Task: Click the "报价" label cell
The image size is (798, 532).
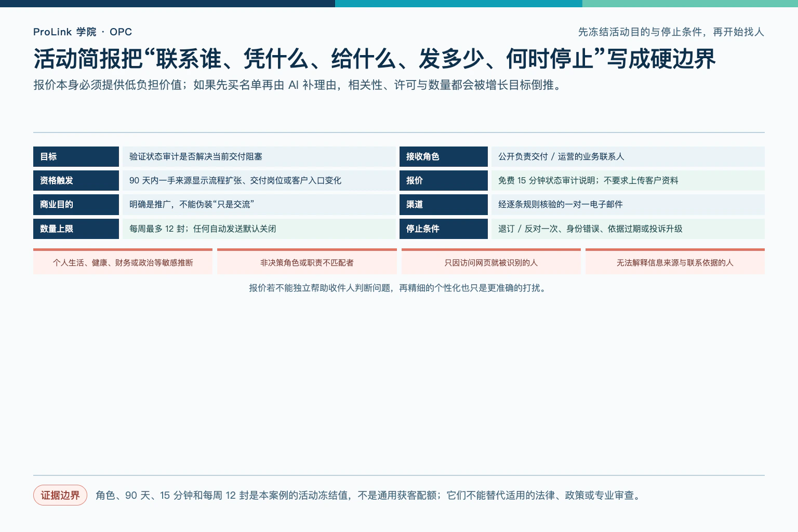Action: (x=444, y=180)
